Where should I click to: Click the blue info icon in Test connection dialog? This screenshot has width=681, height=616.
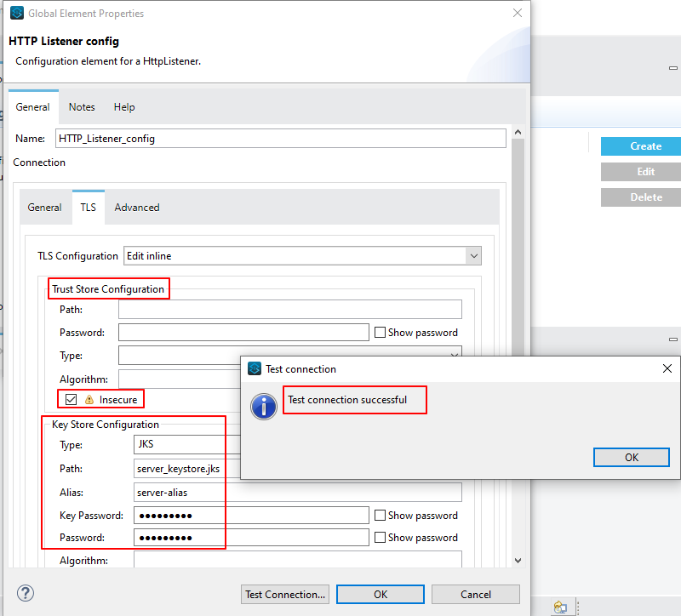[x=264, y=406]
